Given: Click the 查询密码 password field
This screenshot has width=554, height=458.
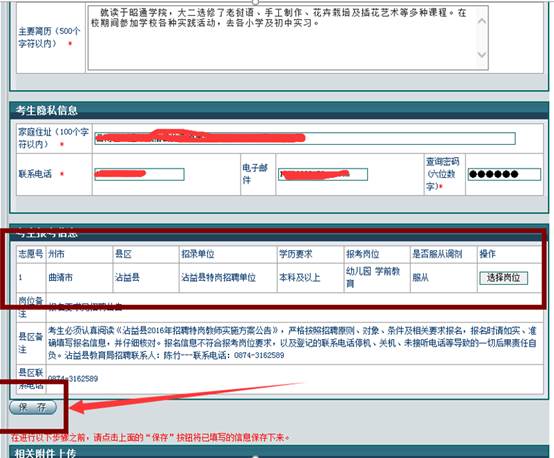Looking at the screenshot, I should point(504,174).
